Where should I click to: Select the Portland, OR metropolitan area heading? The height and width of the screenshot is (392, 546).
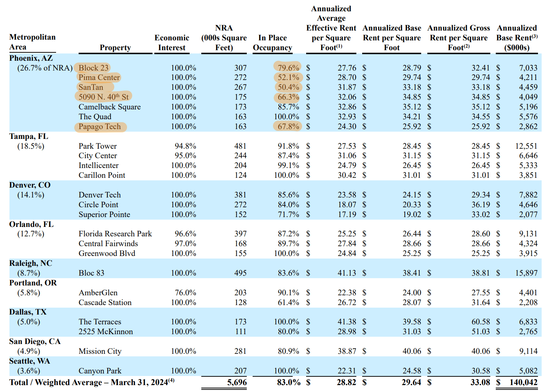pyautogui.click(x=33, y=283)
